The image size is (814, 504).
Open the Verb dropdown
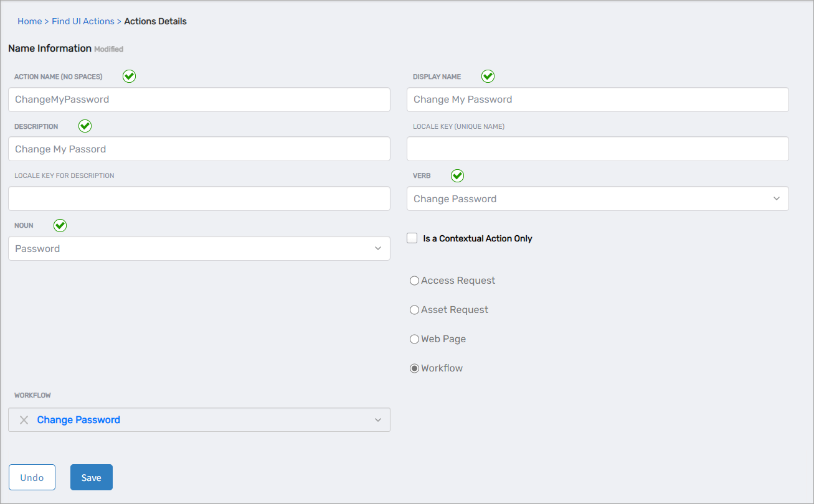point(776,198)
